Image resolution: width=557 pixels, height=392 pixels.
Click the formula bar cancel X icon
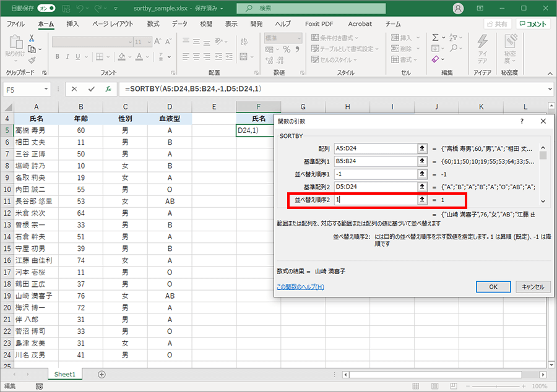74,89
